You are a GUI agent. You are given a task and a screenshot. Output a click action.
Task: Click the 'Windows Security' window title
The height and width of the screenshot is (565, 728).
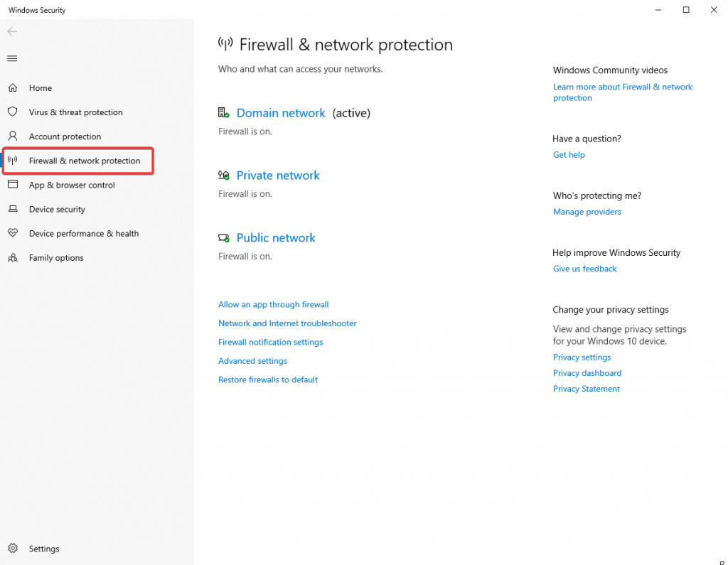click(37, 10)
